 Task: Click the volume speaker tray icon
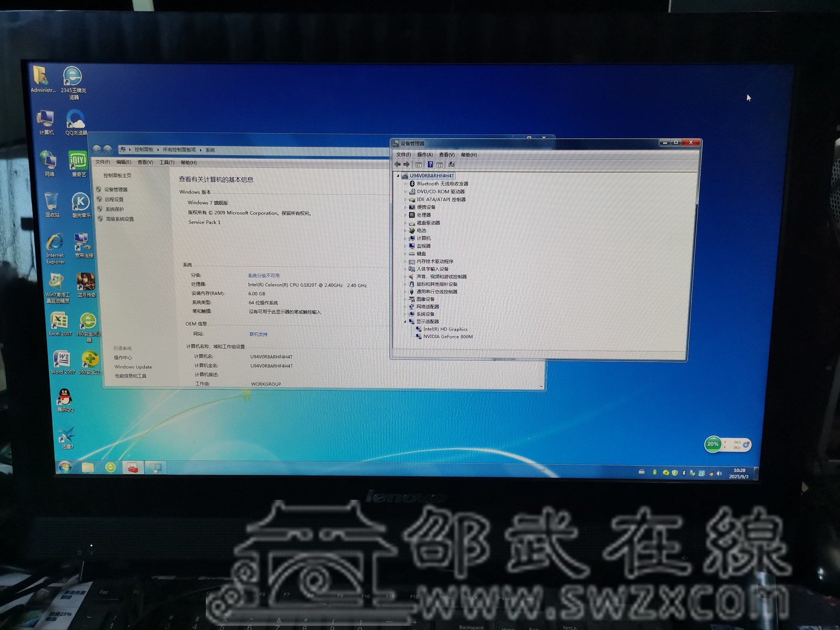coord(719,473)
